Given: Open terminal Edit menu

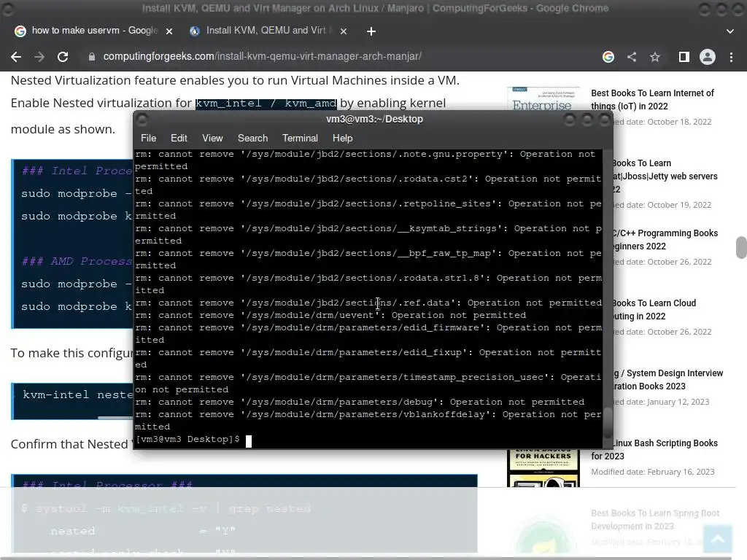Looking at the screenshot, I should 179,138.
